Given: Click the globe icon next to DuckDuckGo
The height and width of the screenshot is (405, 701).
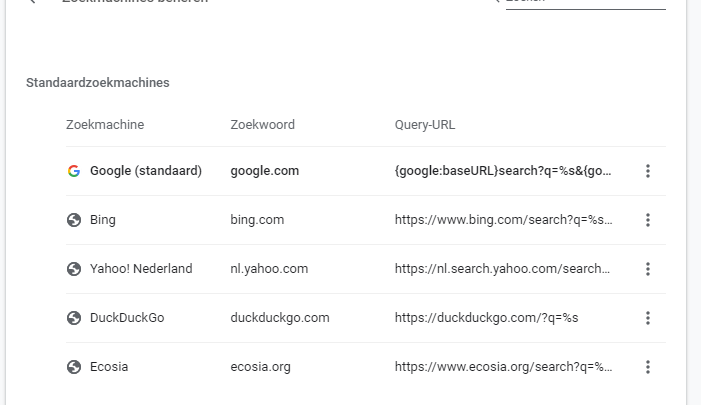Looking at the screenshot, I should pos(74,318).
